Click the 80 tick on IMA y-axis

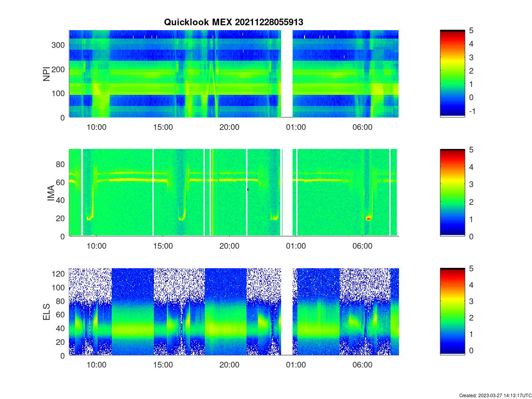point(61,164)
